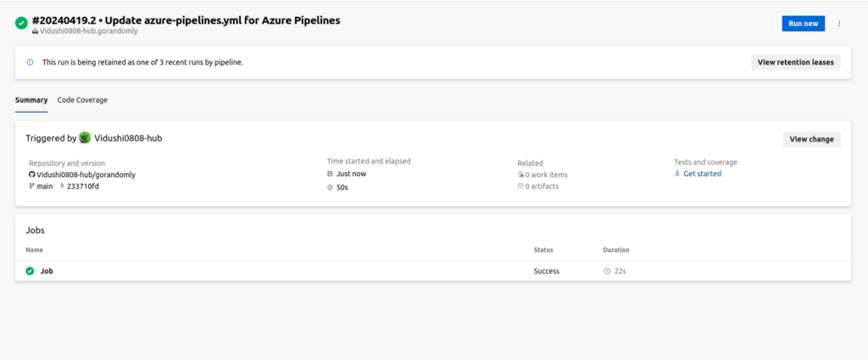868x360 pixels.
Task: Click the main branch icon
Action: (32, 186)
